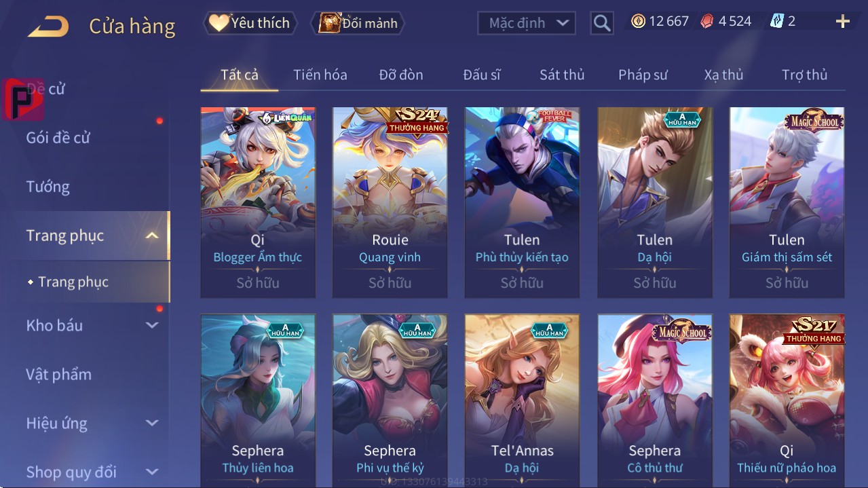Select Tulen Phù thủy kiến tạo skin

(522, 202)
